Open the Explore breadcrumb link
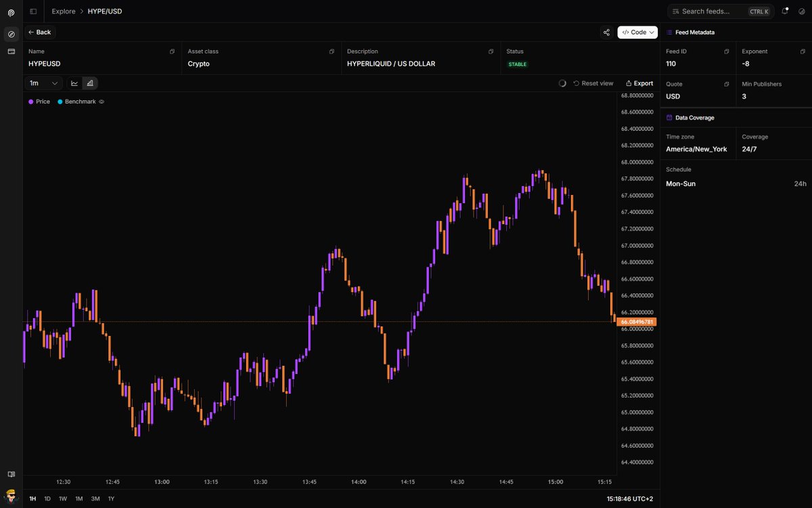Image resolution: width=812 pixels, height=508 pixels. tap(64, 12)
